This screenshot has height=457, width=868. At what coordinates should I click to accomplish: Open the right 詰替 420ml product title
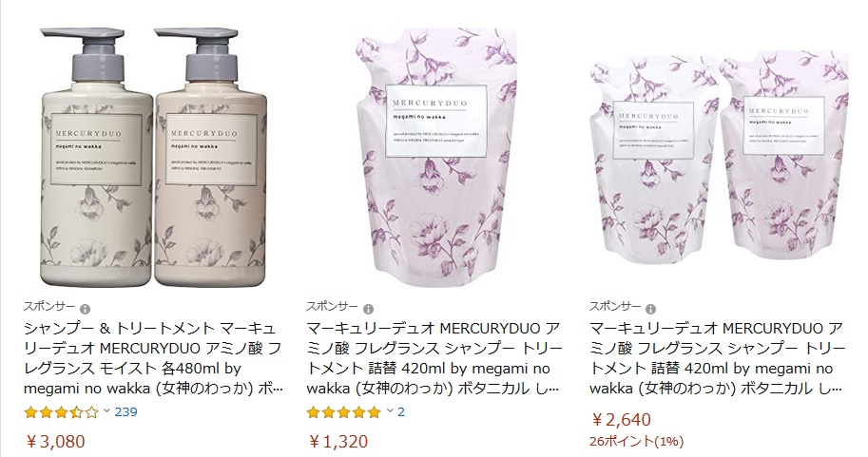tap(718, 358)
